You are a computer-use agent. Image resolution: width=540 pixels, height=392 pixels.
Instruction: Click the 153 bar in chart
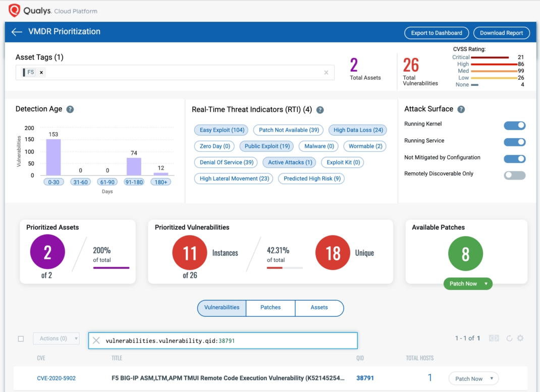(53, 157)
